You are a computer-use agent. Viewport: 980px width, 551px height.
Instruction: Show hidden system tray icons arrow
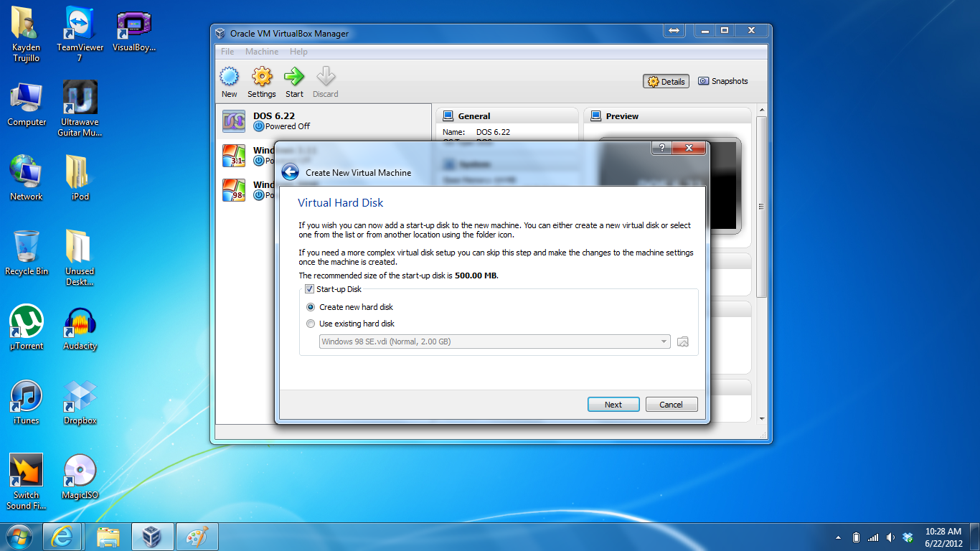[x=838, y=537]
